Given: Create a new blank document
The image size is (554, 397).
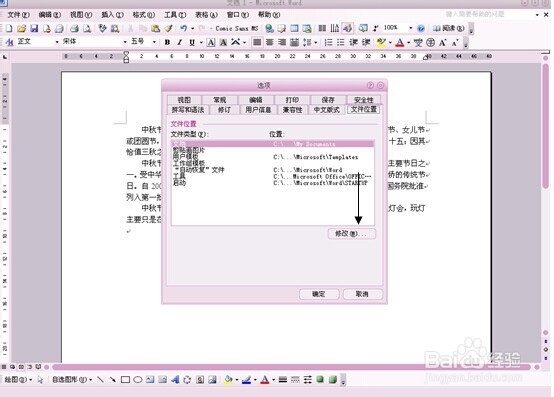Looking at the screenshot, I should pyautogui.click(x=9, y=28).
